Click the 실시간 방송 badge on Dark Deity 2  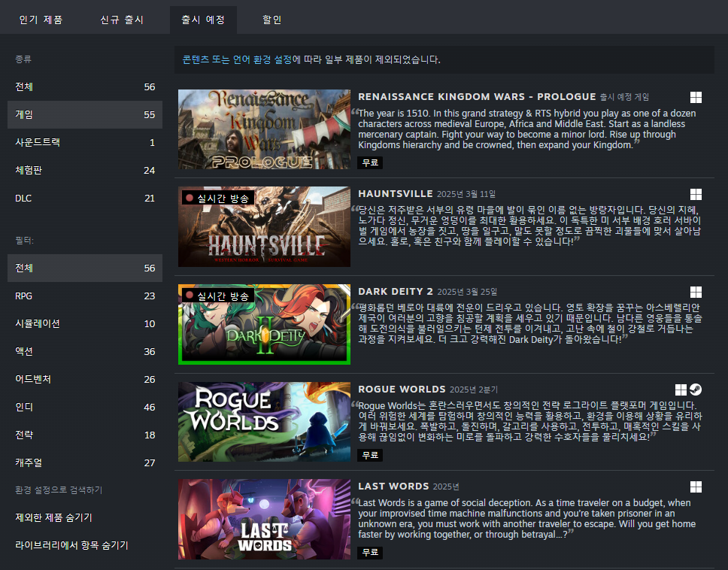[218, 296]
